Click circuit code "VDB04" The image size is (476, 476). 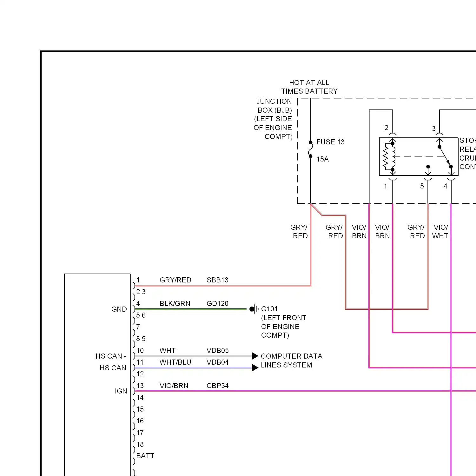coord(217,362)
